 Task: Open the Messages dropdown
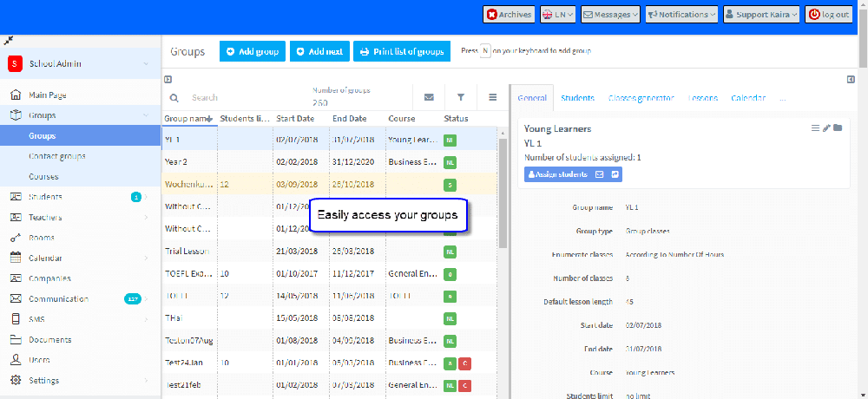610,15
